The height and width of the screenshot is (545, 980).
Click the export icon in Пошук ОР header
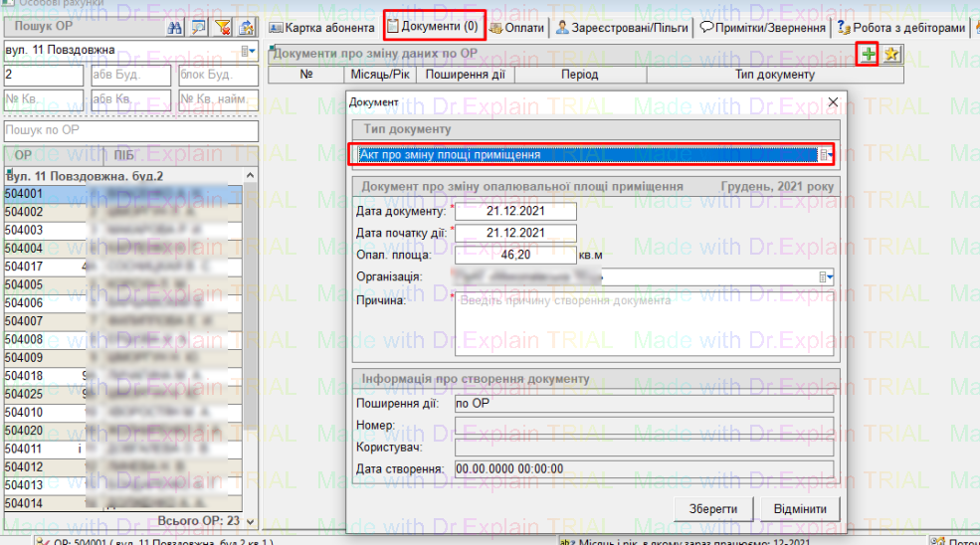(x=246, y=27)
